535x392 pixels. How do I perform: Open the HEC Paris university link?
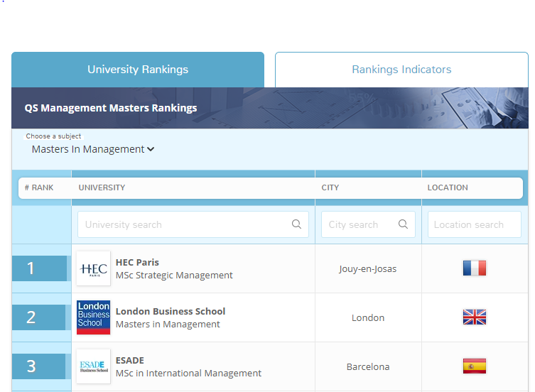coord(137,262)
